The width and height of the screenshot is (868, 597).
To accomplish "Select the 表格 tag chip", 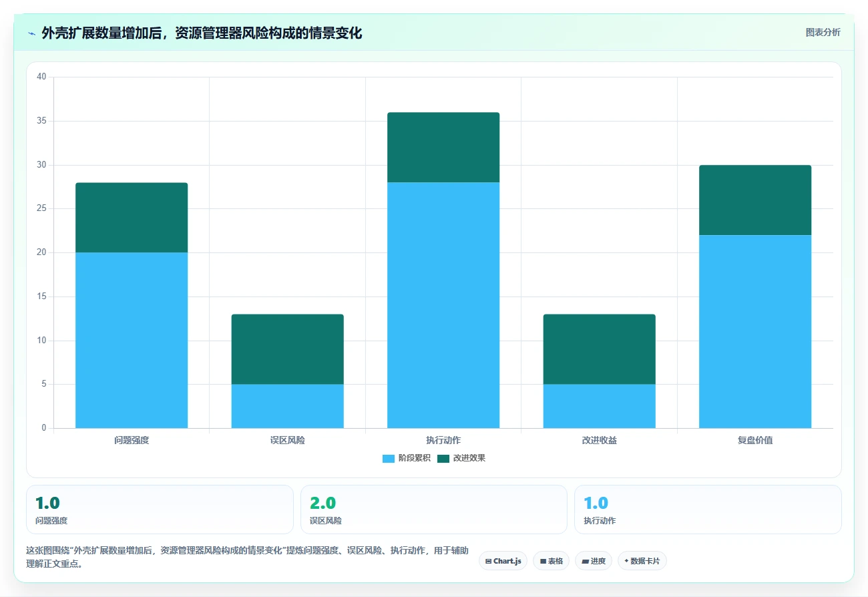I will click(551, 561).
